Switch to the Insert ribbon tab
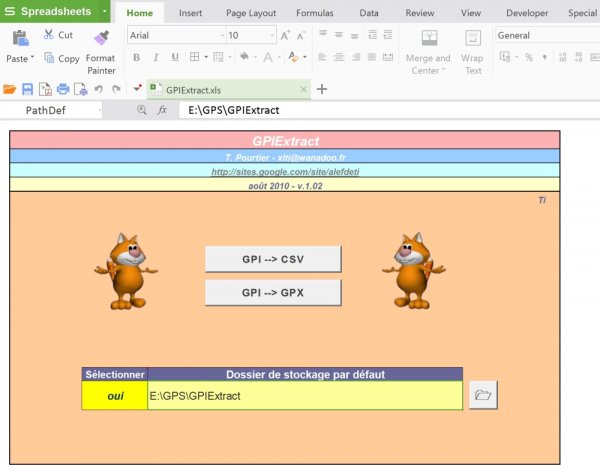The width and height of the screenshot is (600, 475). (190, 13)
